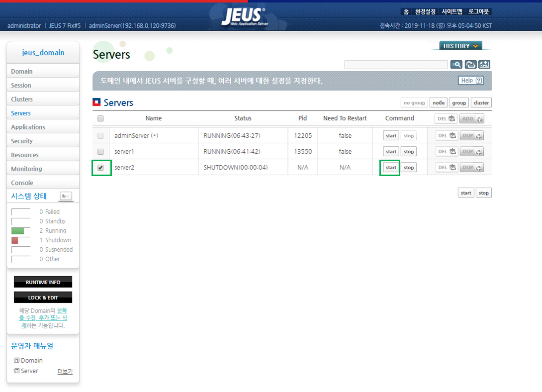
Task: Click the green Running status bar
Action: (17, 231)
